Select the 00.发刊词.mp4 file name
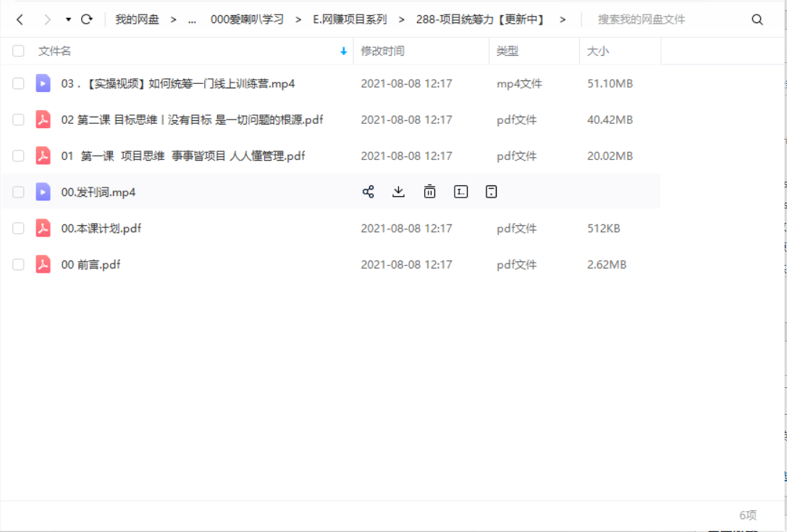This screenshot has width=787, height=532. point(98,192)
